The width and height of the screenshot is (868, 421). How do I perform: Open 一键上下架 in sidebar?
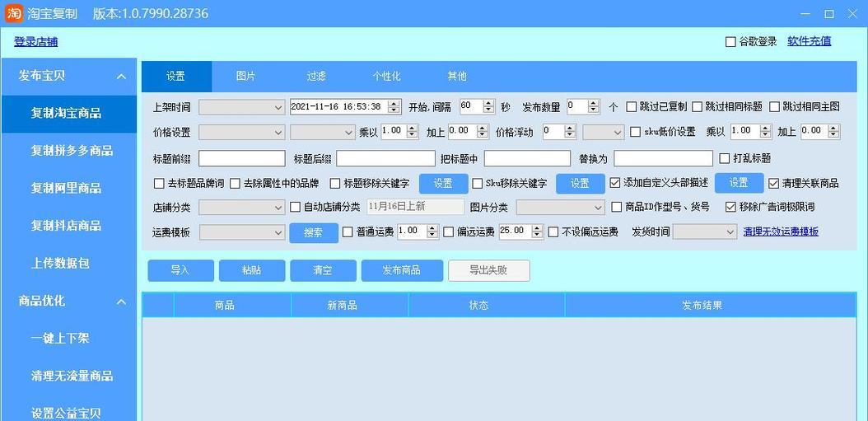[x=68, y=339]
